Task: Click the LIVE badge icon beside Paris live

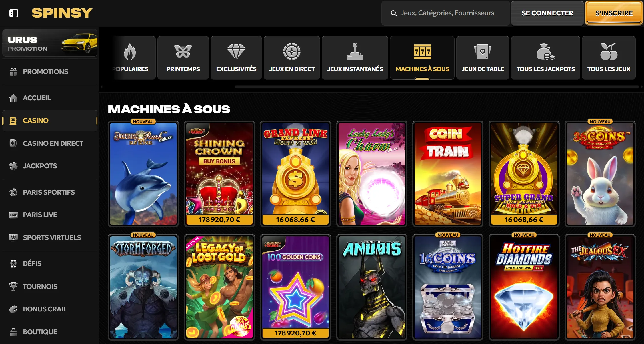Action: [x=13, y=215]
